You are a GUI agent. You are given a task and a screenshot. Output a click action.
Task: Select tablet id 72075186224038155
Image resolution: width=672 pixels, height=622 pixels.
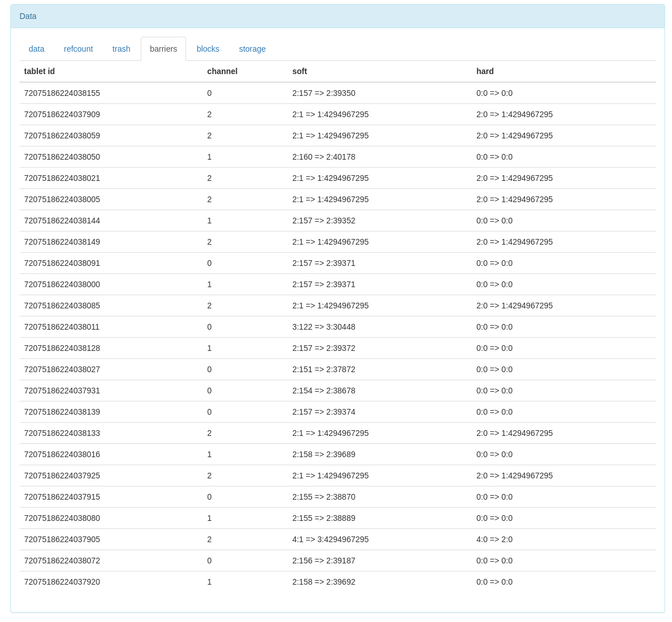[x=62, y=93]
